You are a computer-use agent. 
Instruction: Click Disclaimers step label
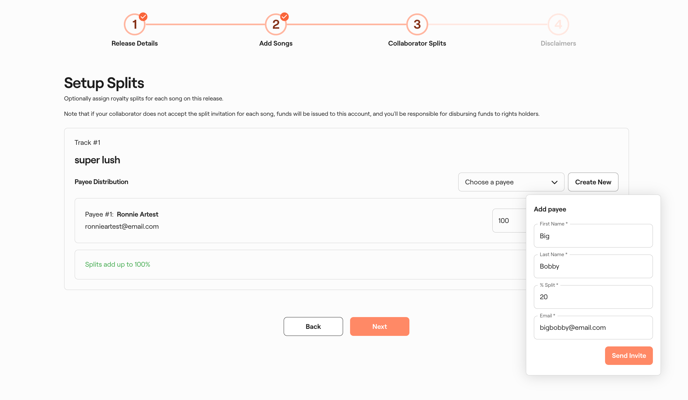[558, 43]
